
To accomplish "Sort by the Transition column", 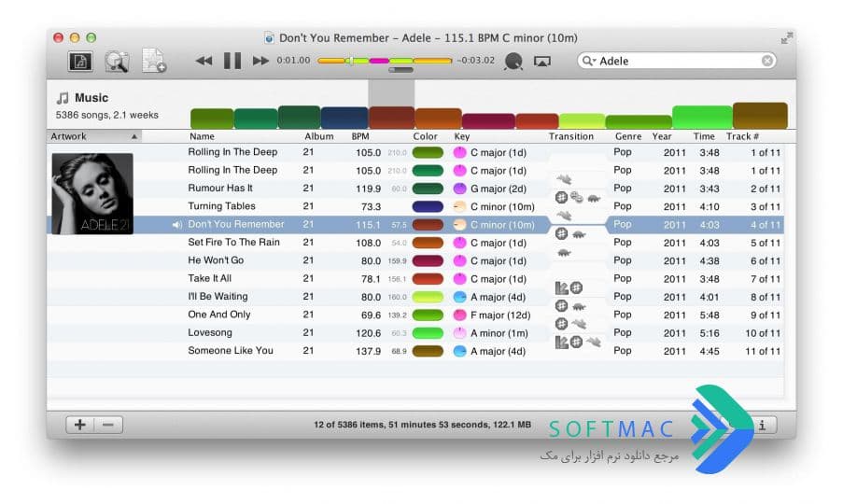I will (571, 136).
